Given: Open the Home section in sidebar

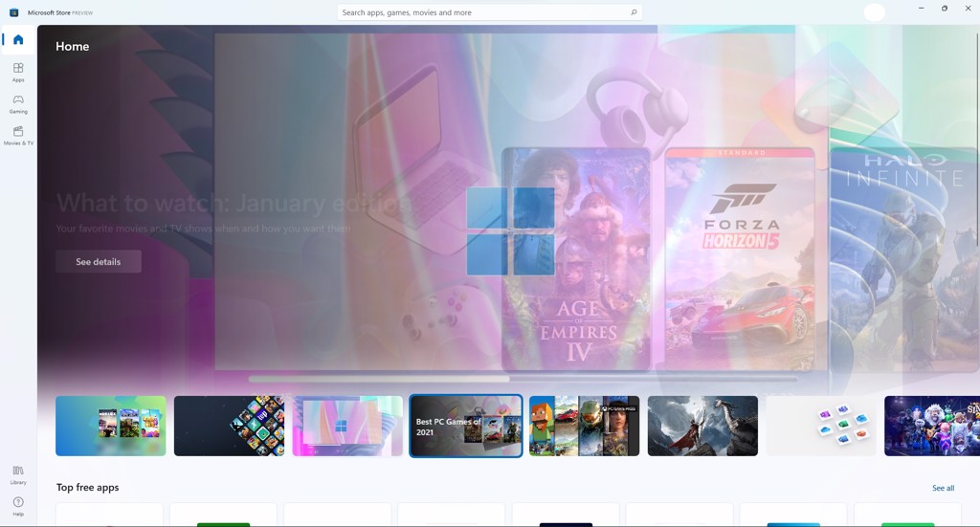Looking at the screenshot, I should point(18,40).
